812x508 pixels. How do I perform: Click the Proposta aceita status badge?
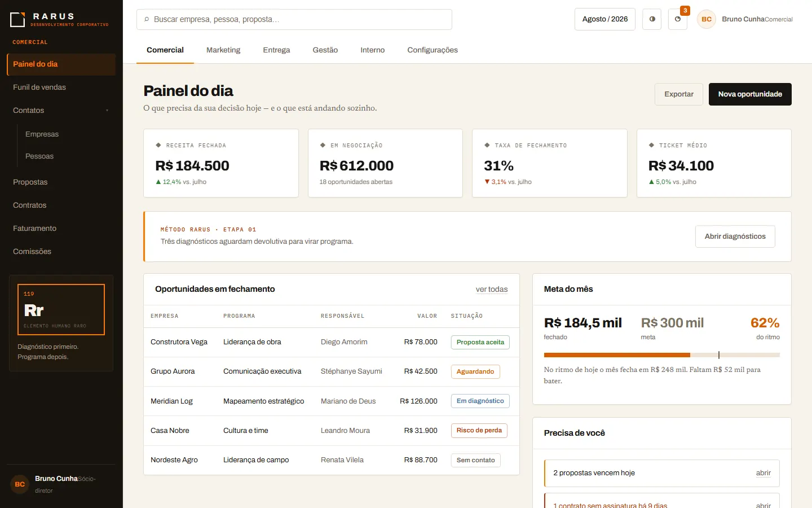click(x=480, y=342)
